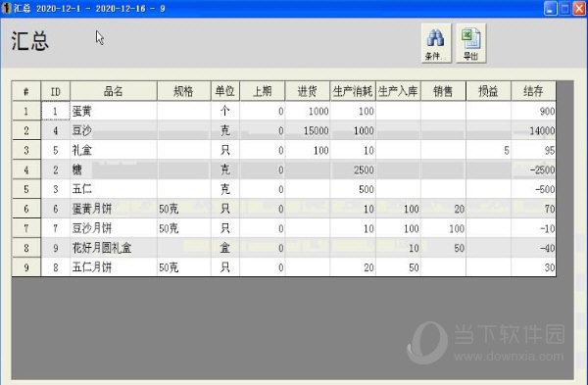Select row header number 1

(x=26, y=111)
